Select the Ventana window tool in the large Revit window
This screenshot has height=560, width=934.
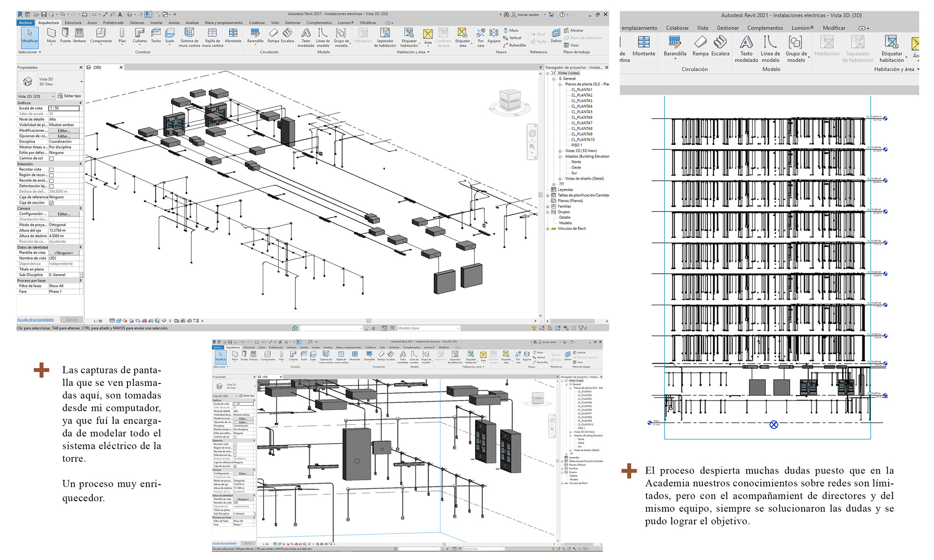click(x=79, y=35)
